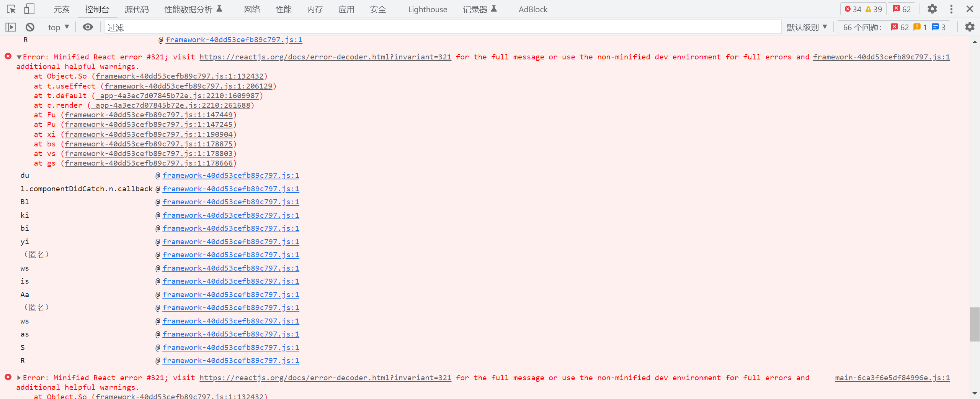Click the scroll down arrow of console
This screenshot has width=980, height=399.
975,393
